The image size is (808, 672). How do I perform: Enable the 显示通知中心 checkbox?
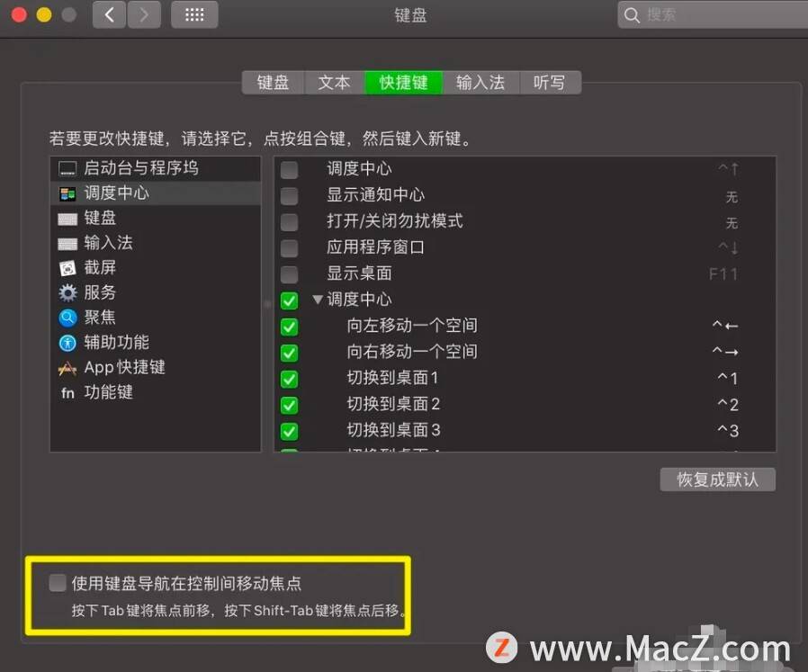click(x=289, y=196)
